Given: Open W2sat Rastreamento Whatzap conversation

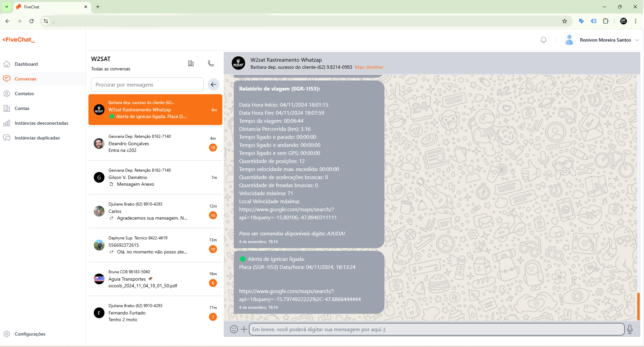Looking at the screenshot, I should (155, 110).
